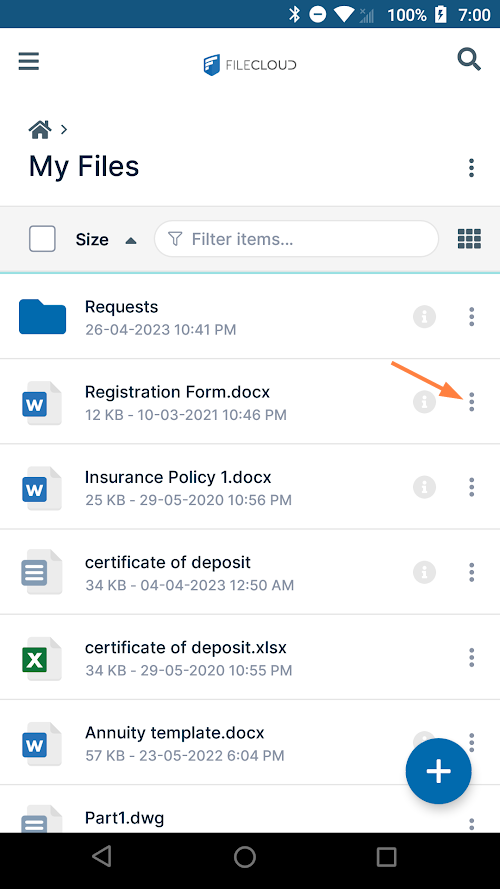
Task: Tap the Android back button
Action: pyautogui.click(x=102, y=857)
